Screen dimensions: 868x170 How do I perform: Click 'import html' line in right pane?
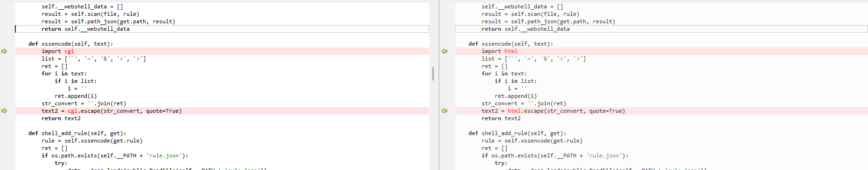pyautogui.click(x=499, y=51)
